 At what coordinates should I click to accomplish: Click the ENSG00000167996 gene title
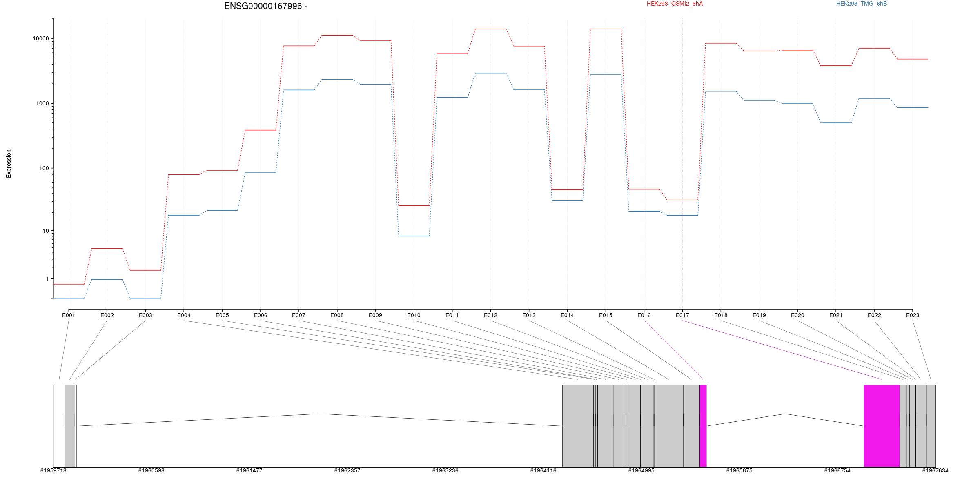pos(266,6)
